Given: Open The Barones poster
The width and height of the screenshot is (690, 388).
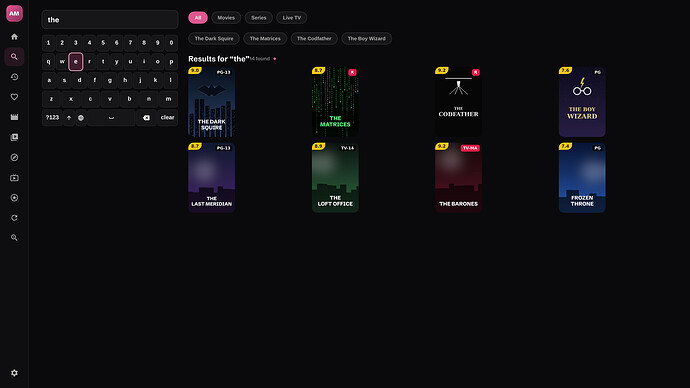Looking at the screenshot, I should 459,178.
